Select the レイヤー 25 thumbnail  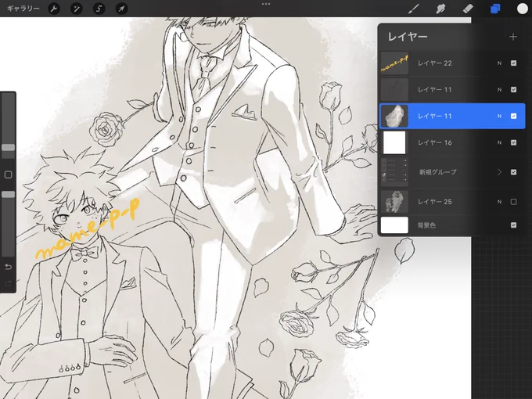click(394, 202)
